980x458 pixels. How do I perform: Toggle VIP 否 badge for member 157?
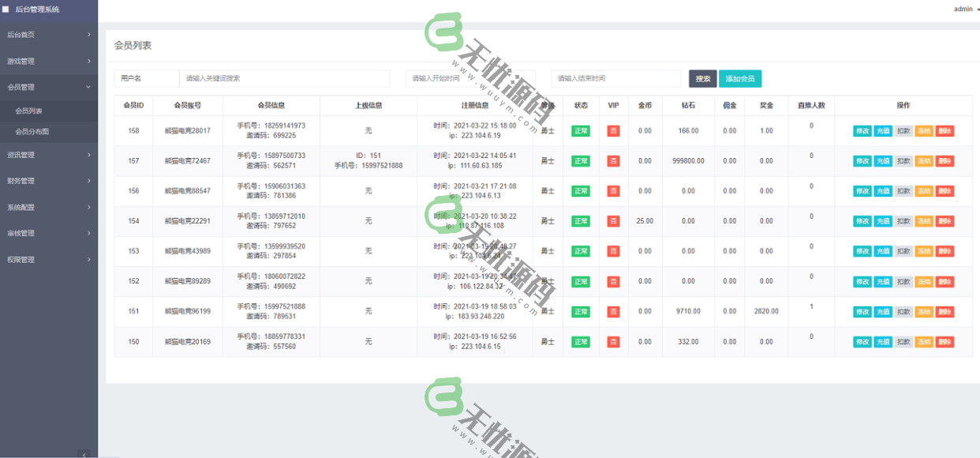click(613, 161)
